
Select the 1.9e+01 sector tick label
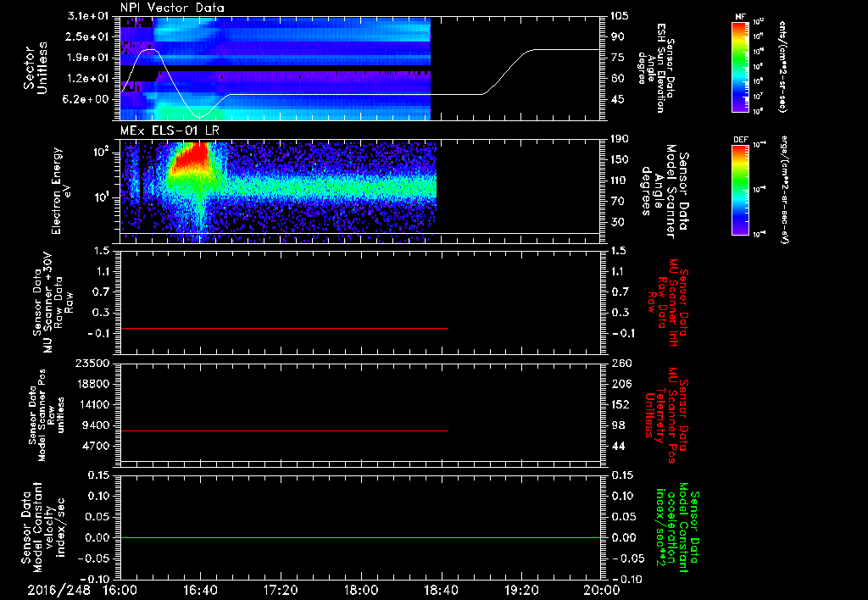pos(90,58)
